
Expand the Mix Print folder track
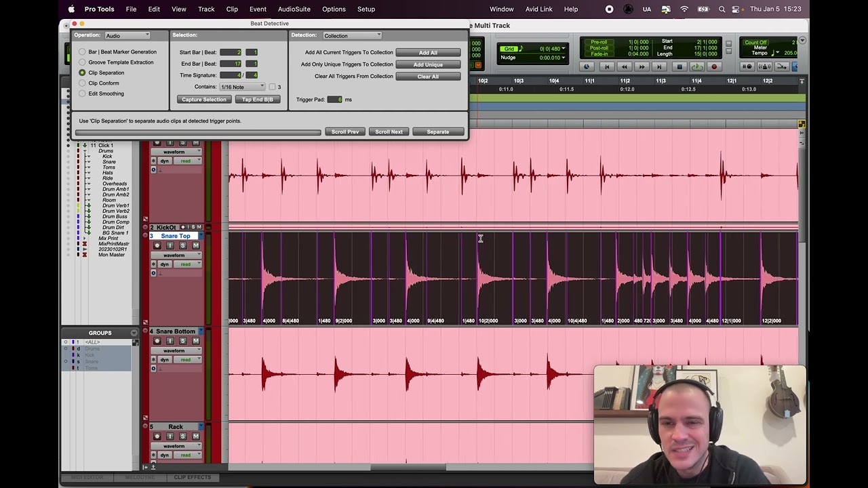pos(85,239)
